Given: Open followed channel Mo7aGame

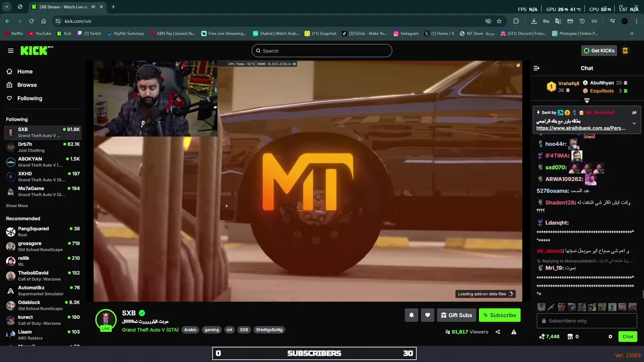Looking at the screenshot, I should point(42,192).
